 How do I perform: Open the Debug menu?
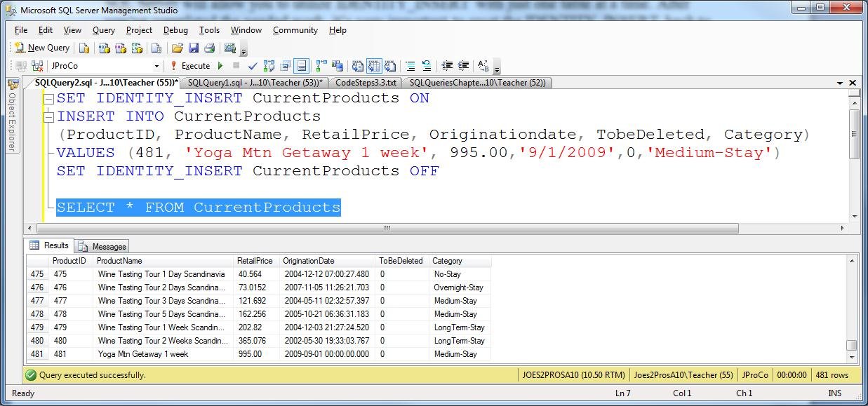point(175,30)
